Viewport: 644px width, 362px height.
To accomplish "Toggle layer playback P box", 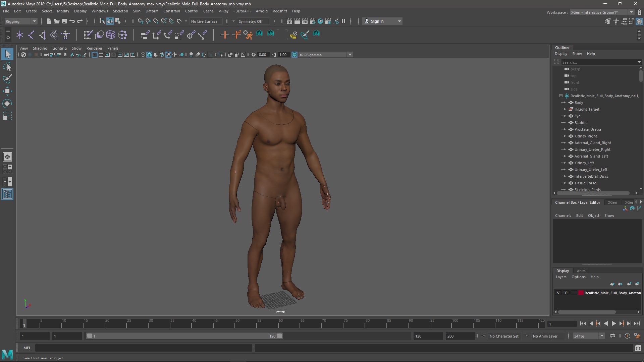I will [x=566, y=293].
